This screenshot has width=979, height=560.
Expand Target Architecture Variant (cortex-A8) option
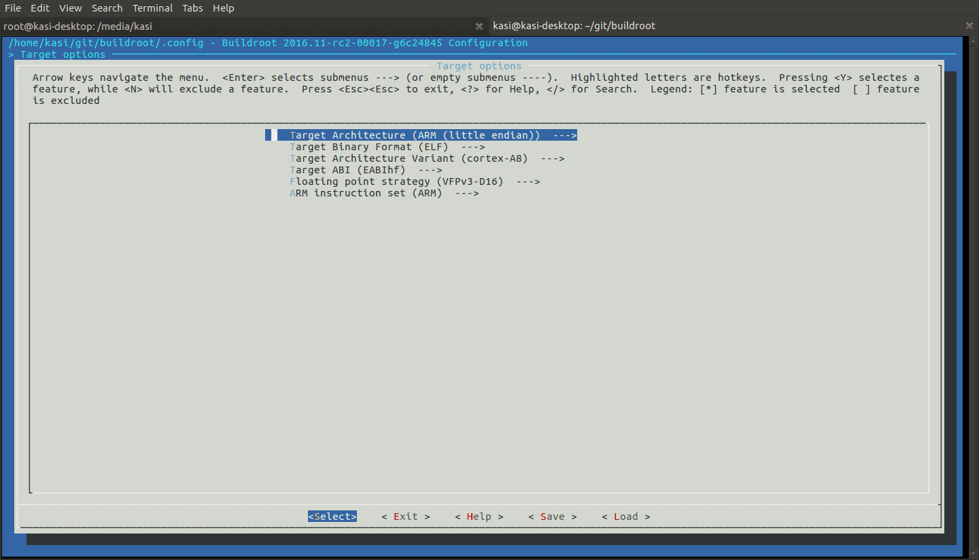(427, 158)
